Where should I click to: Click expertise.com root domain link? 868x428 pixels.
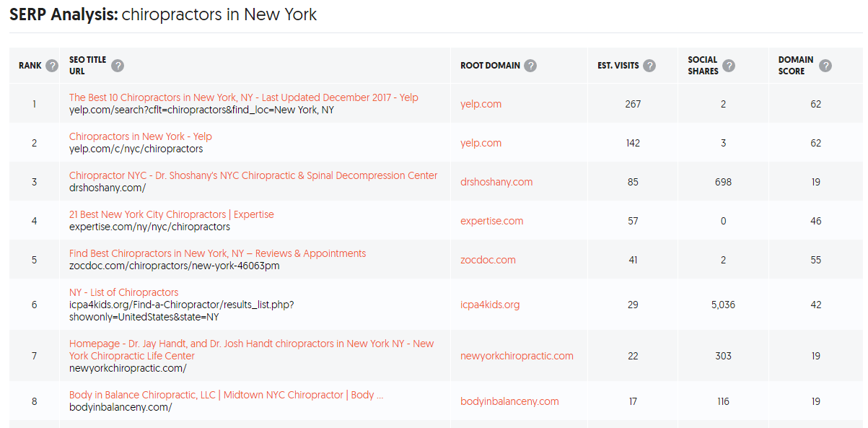pyautogui.click(x=492, y=221)
